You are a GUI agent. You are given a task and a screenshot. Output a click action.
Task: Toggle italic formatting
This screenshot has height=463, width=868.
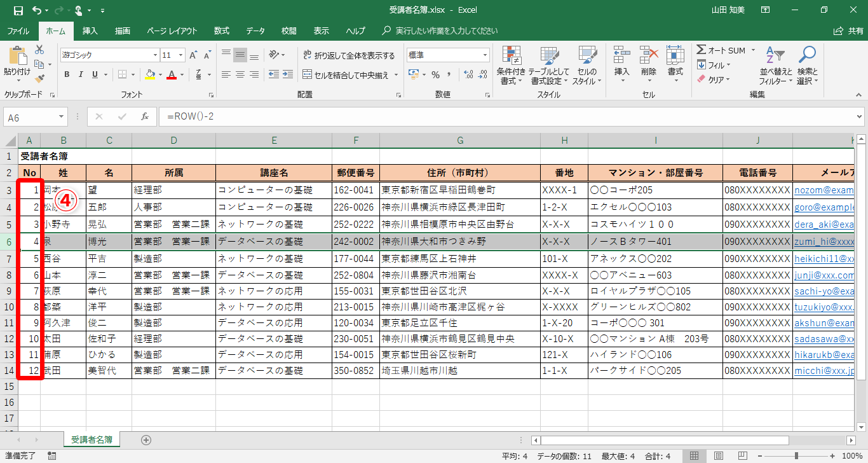click(81, 74)
